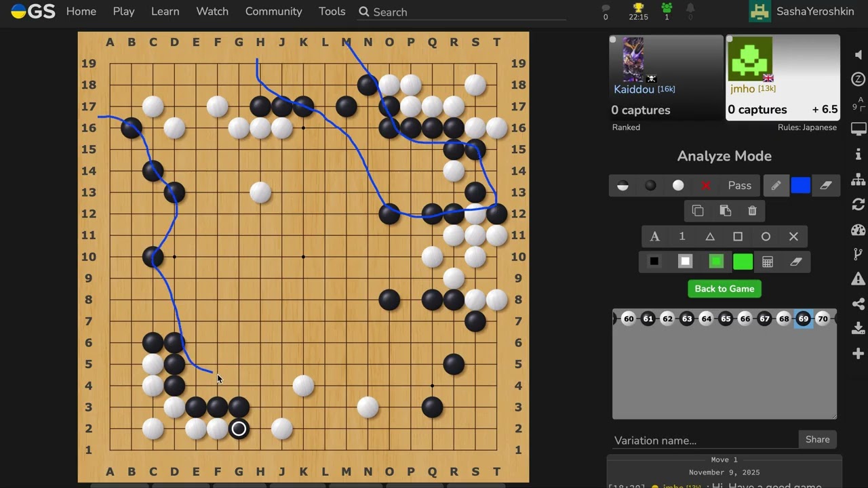Click the monitor display icon in sidebar
868x488 pixels.
(x=859, y=129)
